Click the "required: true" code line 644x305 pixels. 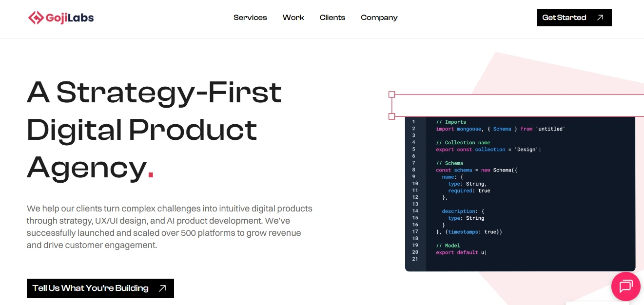469,191
